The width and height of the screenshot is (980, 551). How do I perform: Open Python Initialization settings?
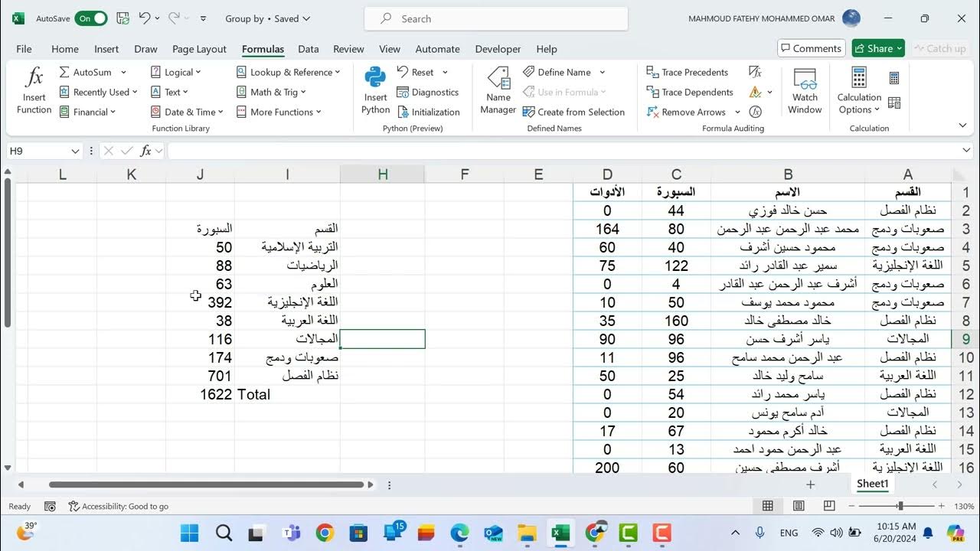pyautogui.click(x=429, y=112)
